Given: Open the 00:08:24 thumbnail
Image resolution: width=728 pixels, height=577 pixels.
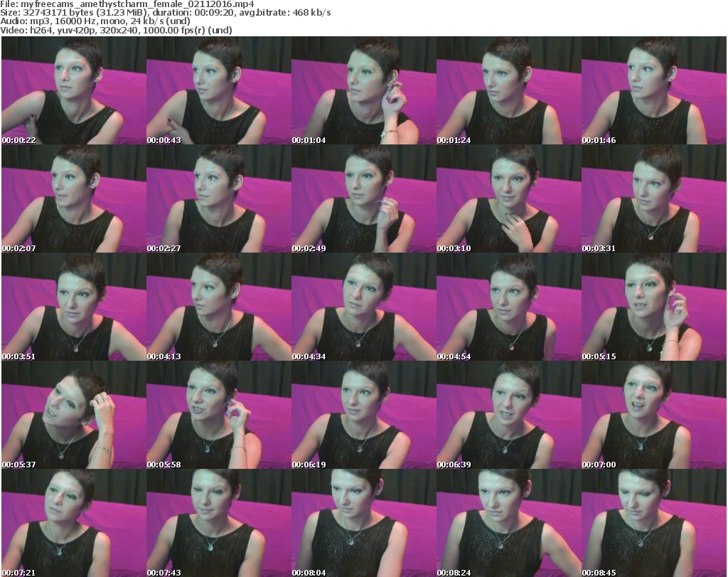Looking at the screenshot, I should tap(509, 523).
